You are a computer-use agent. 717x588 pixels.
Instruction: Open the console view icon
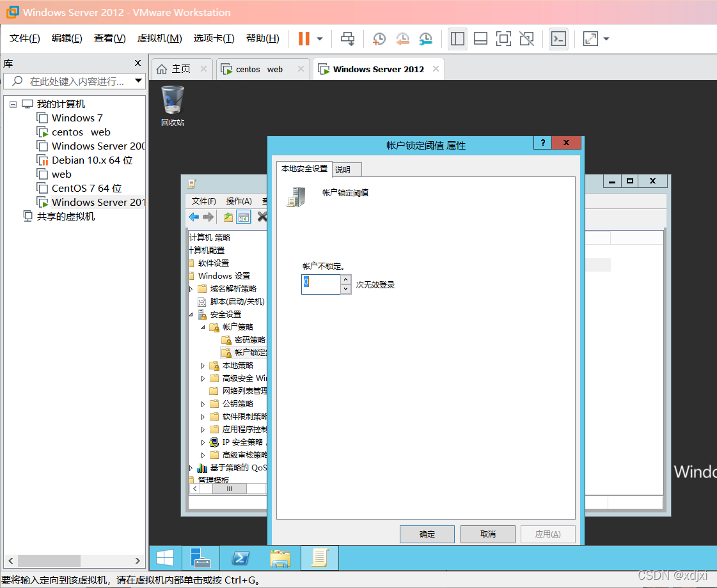point(559,39)
